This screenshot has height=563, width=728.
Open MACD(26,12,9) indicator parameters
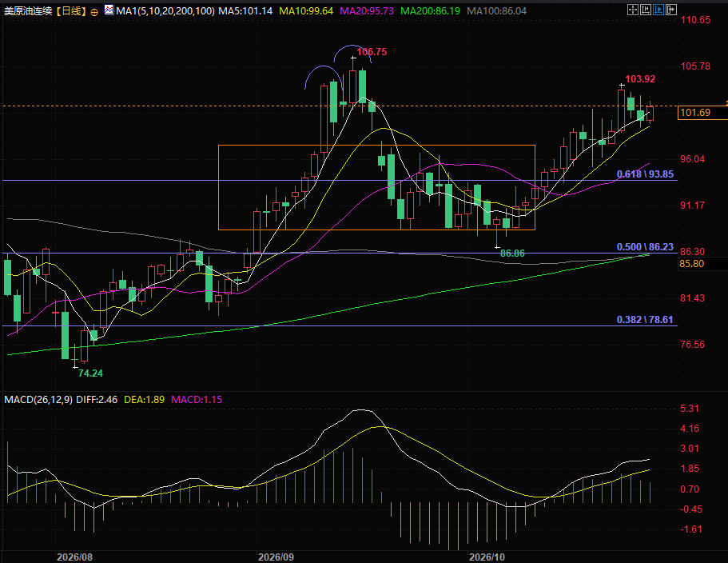coord(38,400)
